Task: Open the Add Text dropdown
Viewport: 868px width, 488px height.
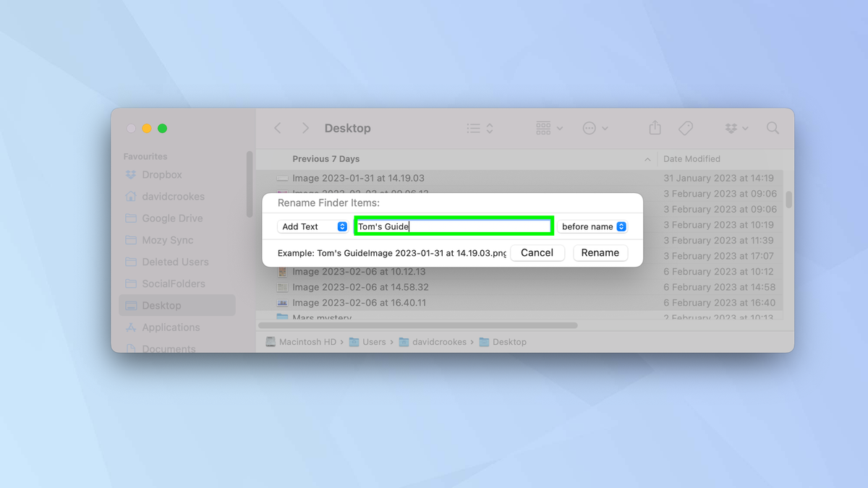Action: [x=312, y=226]
